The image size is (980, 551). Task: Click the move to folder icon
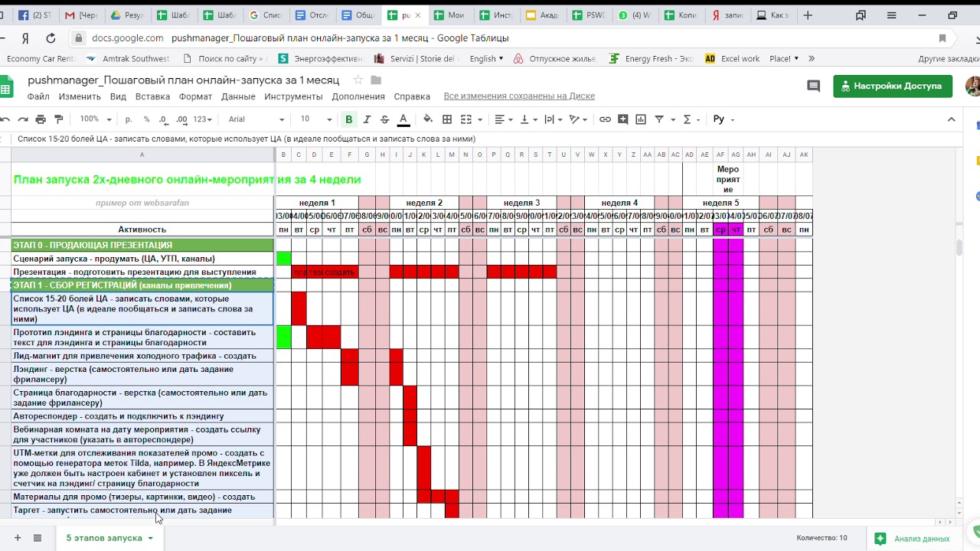coord(376,80)
